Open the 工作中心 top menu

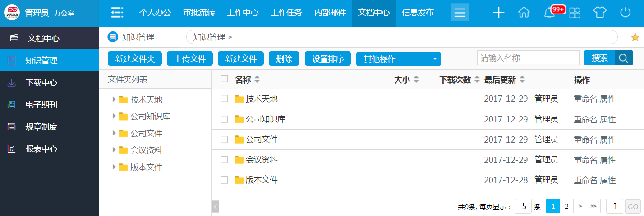coord(243,13)
